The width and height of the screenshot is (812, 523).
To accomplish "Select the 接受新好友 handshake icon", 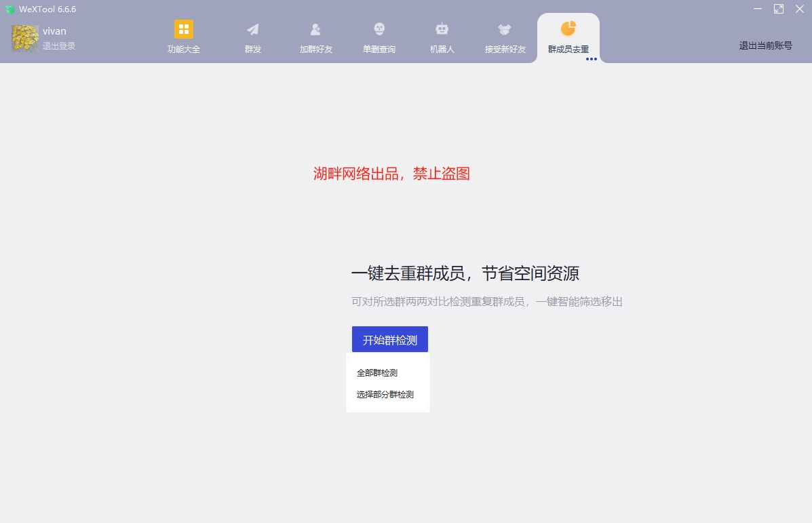I will click(x=504, y=30).
